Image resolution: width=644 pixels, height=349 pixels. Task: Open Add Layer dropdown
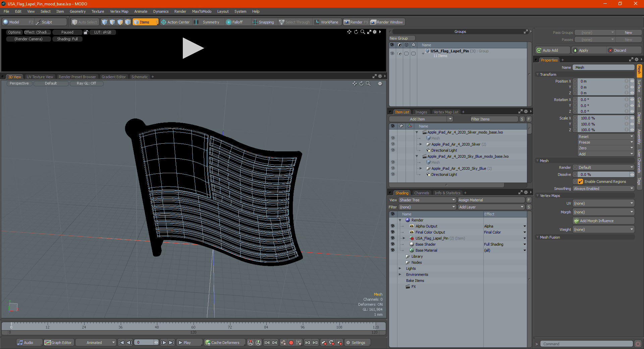[x=491, y=207]
